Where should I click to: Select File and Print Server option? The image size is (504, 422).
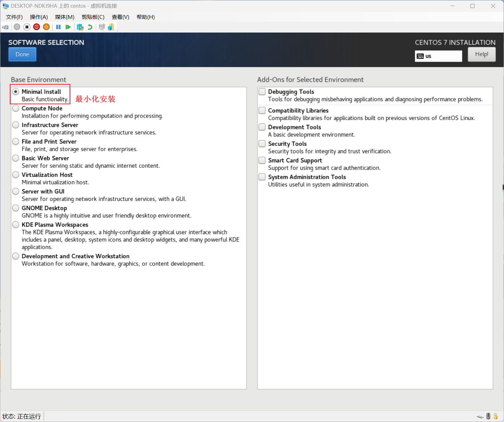point(16,141)
